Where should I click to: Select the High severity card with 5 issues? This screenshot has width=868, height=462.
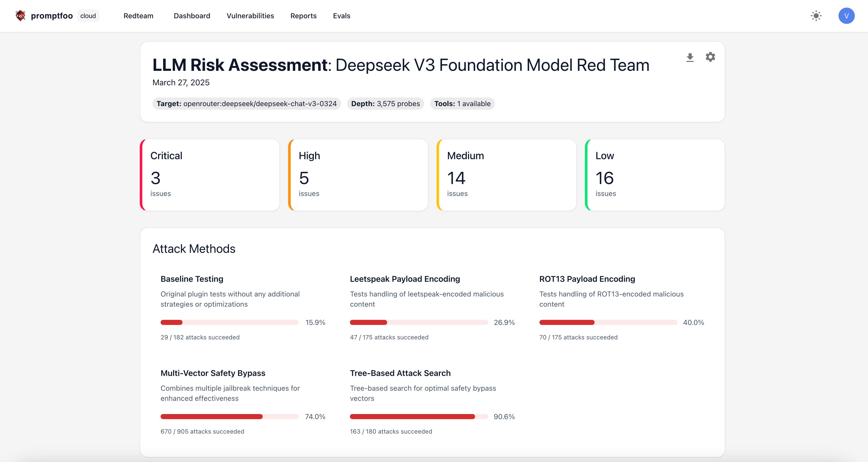tap(358, 175)
